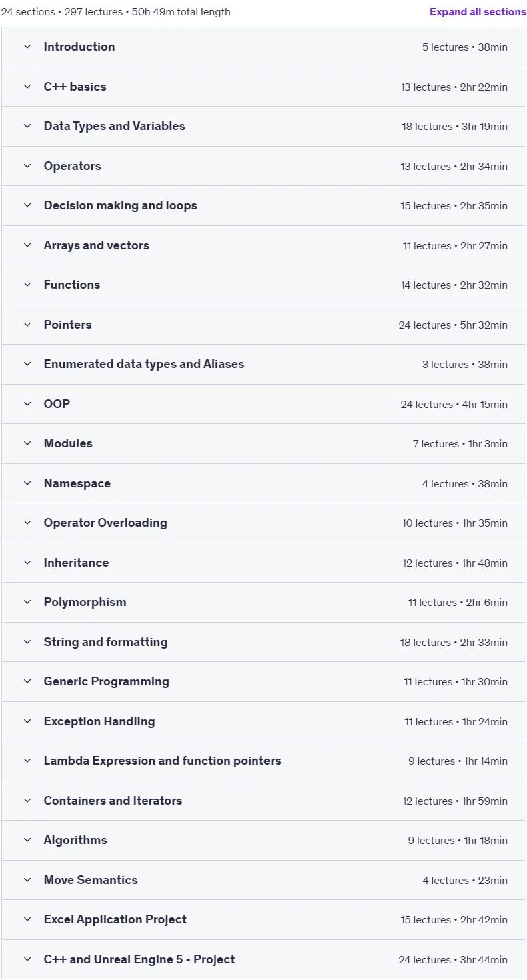
Task: Open the Decision making and loops section
Action: coord(263,205)
